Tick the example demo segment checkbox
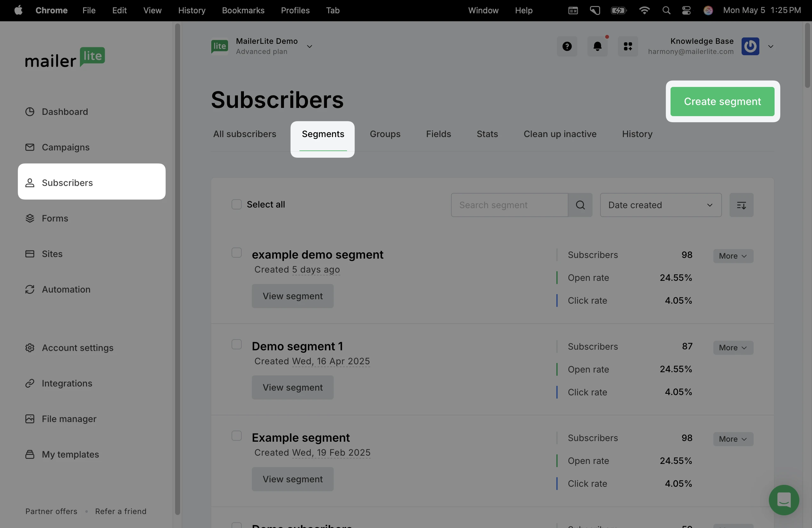Viewport: 812px width, 528px height. coord(236,253)
